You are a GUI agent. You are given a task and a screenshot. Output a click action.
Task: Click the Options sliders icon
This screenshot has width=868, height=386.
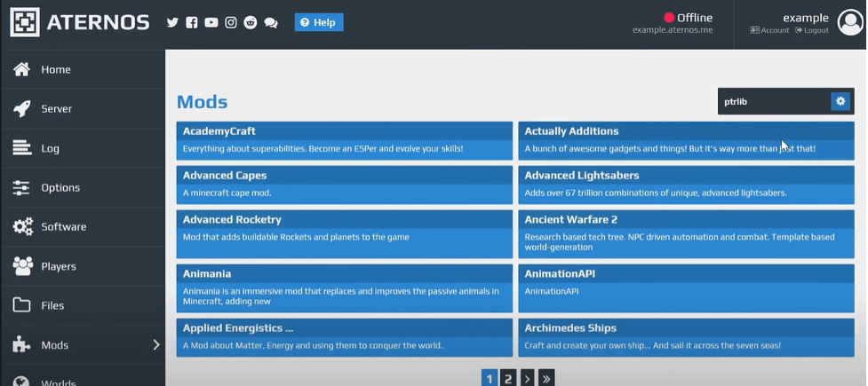(x=21, y=187)
